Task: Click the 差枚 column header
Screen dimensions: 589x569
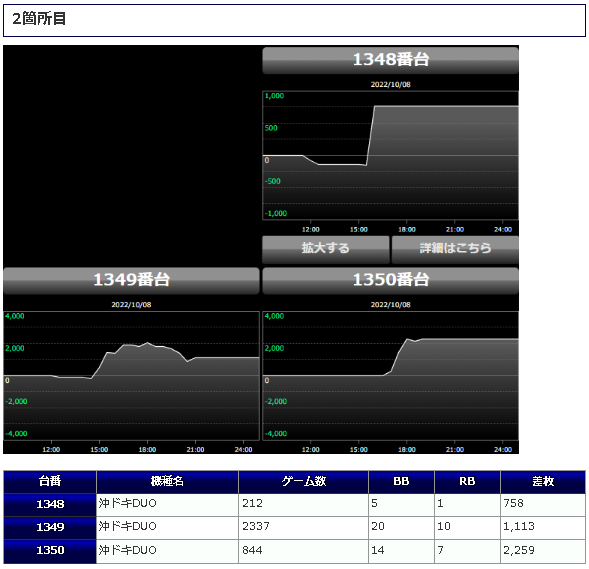Action: 543,481
